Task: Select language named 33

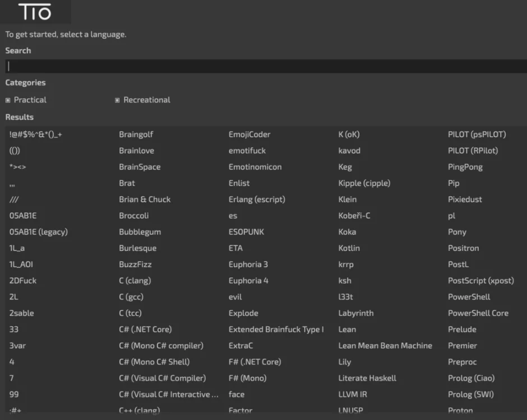Action: (x=14, y=329)
